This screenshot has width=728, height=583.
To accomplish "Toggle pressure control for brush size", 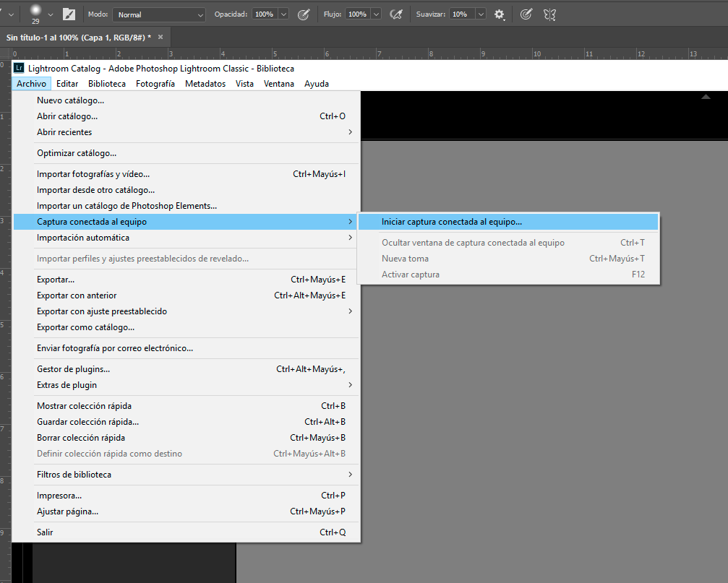I will click(x=526, y=14).
